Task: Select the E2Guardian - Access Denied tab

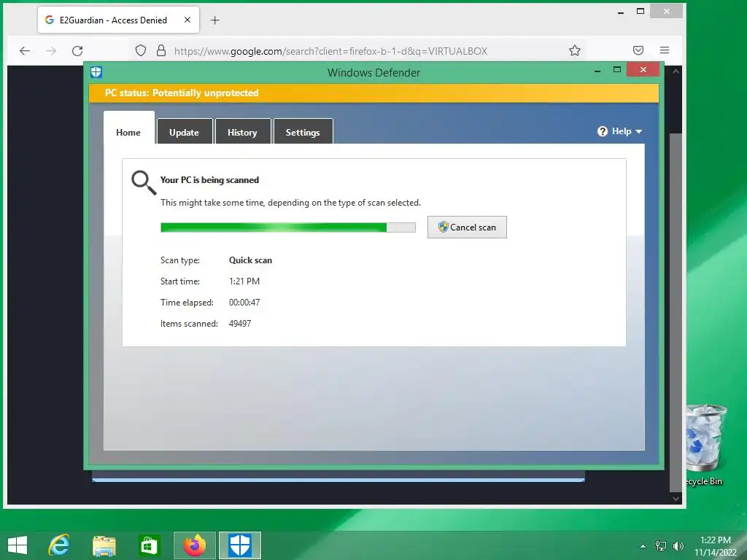Action: (118, 20)
